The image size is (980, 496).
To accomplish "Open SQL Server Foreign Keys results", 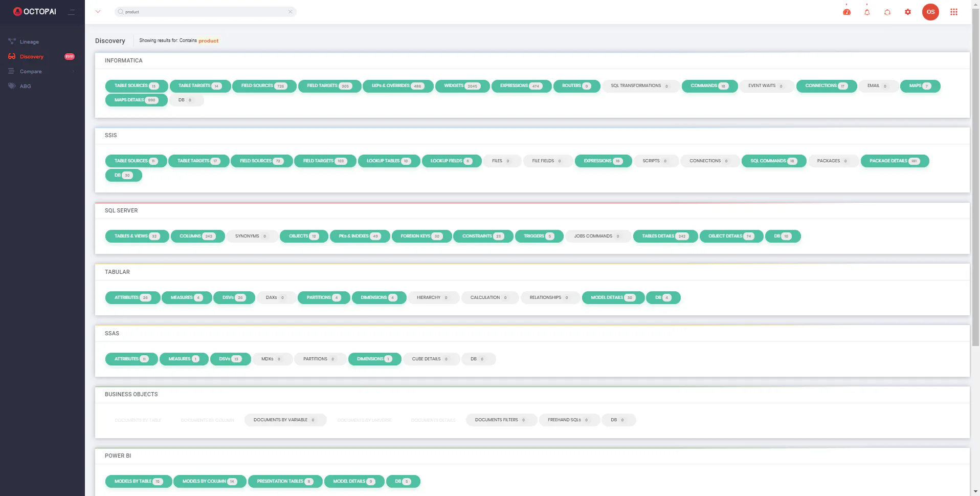I will pos(422,236).
